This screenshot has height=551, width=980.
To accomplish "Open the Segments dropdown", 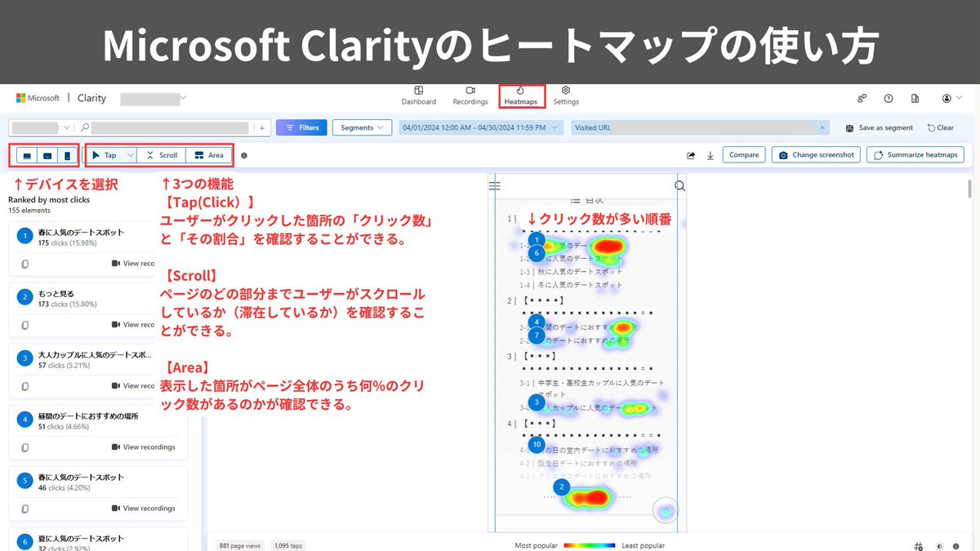I will point(363,127).
